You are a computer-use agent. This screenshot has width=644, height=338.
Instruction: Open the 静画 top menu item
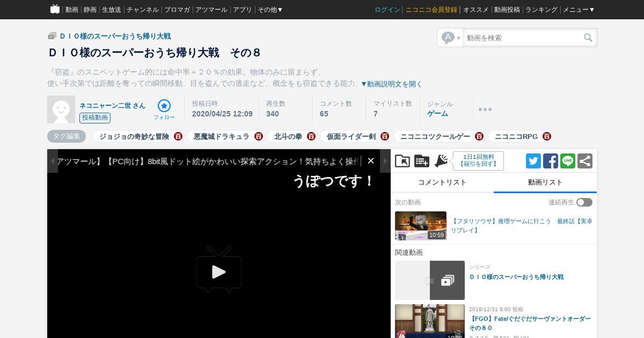point(90,10)
